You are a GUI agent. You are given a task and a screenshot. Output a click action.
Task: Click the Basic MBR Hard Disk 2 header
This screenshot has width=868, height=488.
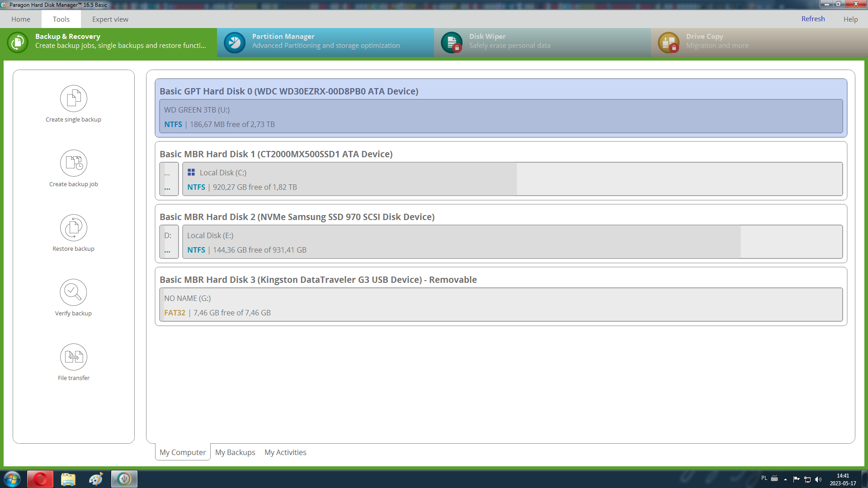click(x=297, y=217)
